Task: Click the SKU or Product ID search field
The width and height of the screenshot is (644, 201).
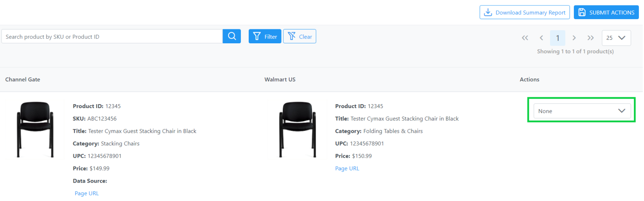Action: tap(112, 36)
